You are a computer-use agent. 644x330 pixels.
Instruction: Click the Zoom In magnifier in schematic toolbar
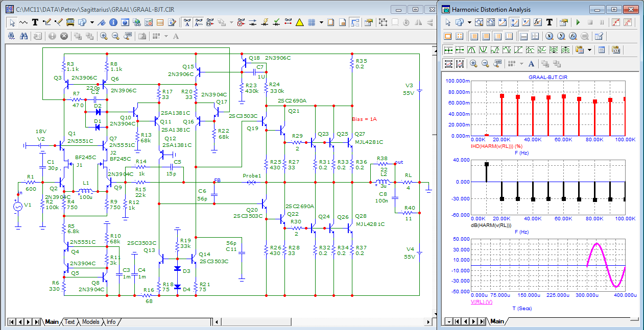coord(104,36)
